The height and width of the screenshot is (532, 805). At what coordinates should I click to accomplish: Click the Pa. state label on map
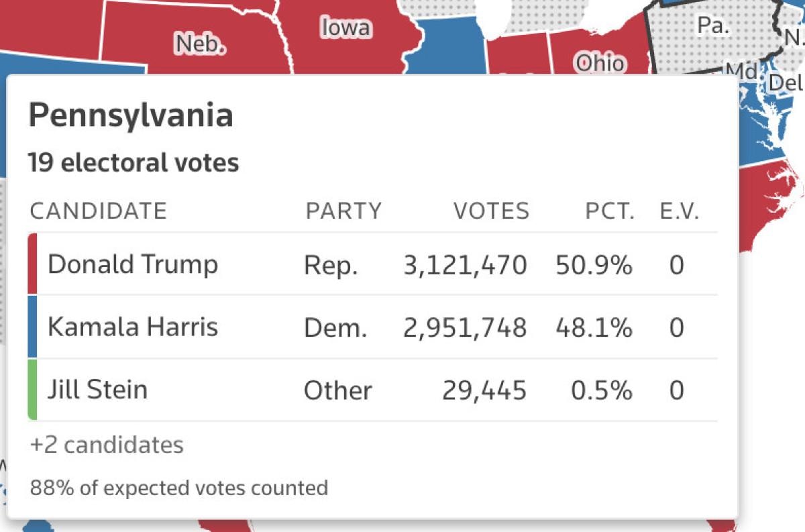pos(712,25)
